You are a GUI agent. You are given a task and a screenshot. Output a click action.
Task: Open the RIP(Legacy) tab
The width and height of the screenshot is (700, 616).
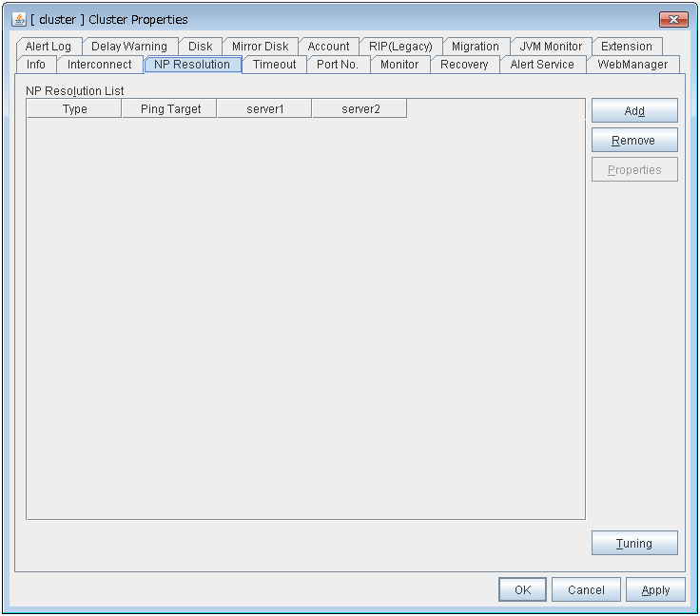click(x=400, y=47)
